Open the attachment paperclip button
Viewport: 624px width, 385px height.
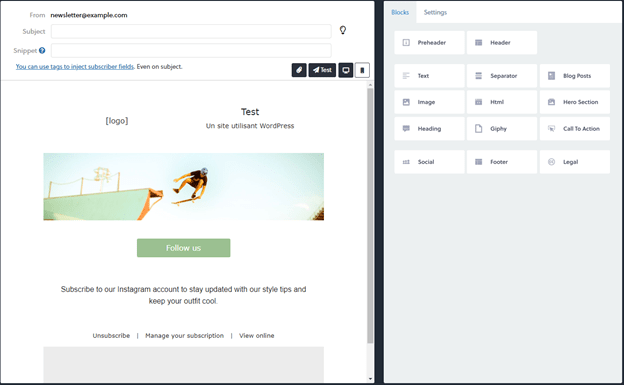(x=299, y=70)
